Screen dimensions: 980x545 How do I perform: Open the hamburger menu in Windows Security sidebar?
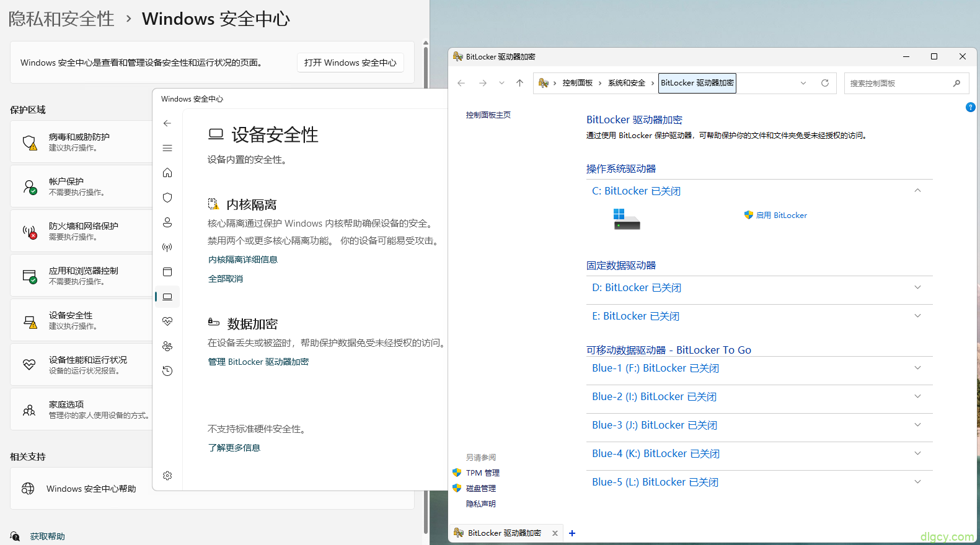coord(167,148)
